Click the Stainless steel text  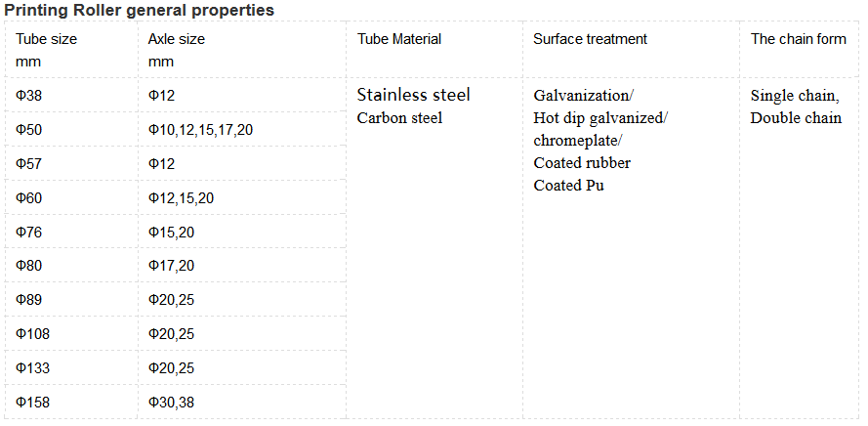413,95
